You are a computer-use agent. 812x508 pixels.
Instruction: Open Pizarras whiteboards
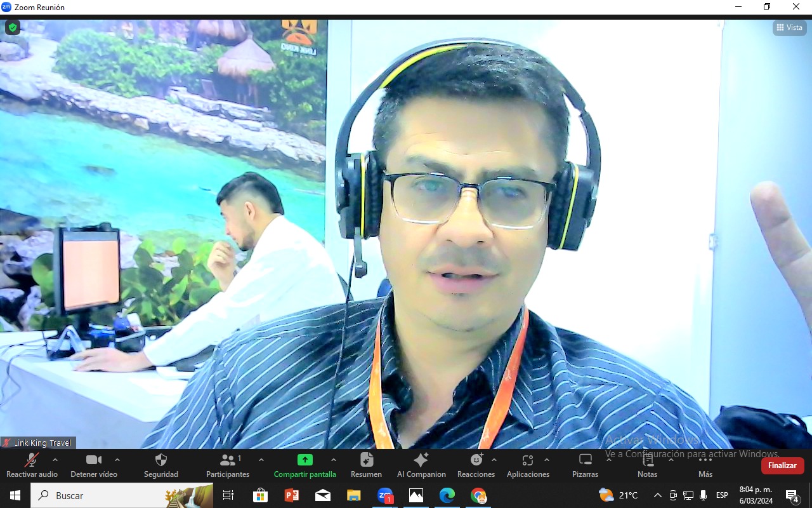585,465
